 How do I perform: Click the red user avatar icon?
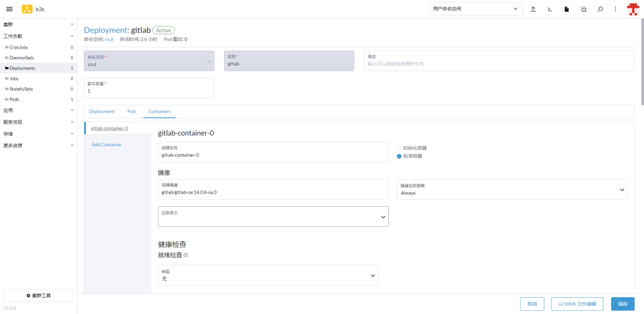coord(633,9)
